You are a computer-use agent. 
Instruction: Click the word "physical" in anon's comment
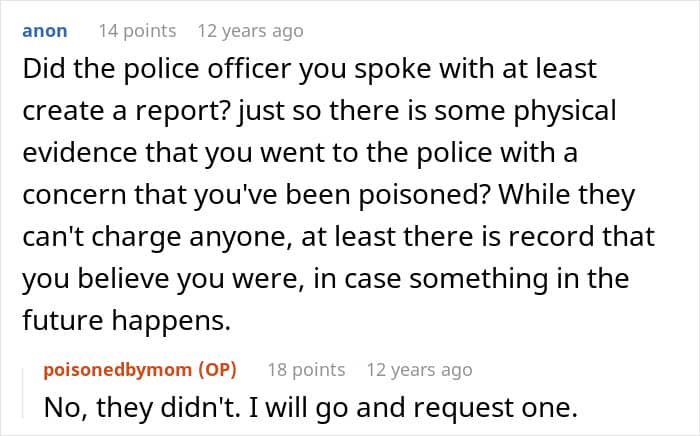582,113
